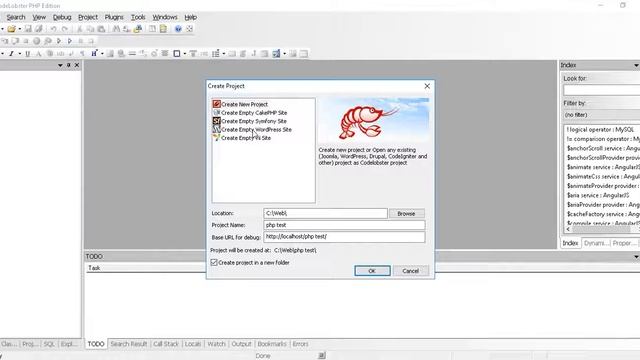Click the Base URL for debug field
This screenshot has width=640, height=360.
[x=344, y=237]
